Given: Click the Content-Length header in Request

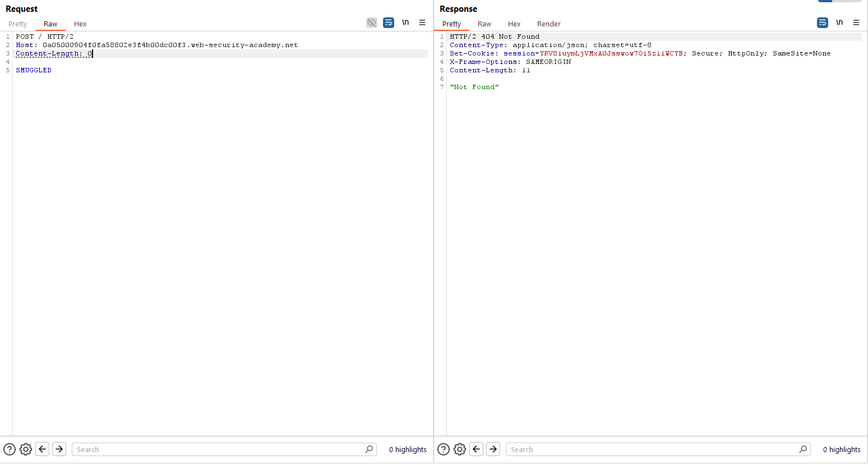Looking at the screenshot, I should 48,54.
